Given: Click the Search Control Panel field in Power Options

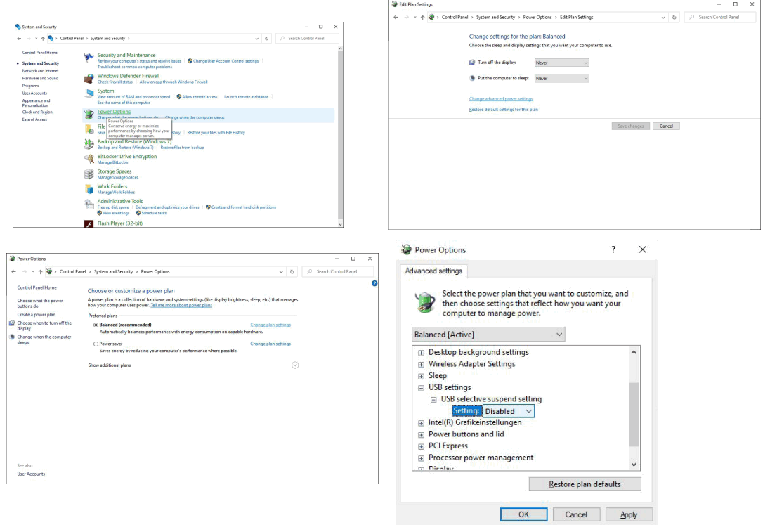Looking at the screenshot, I should click(341, 271).
